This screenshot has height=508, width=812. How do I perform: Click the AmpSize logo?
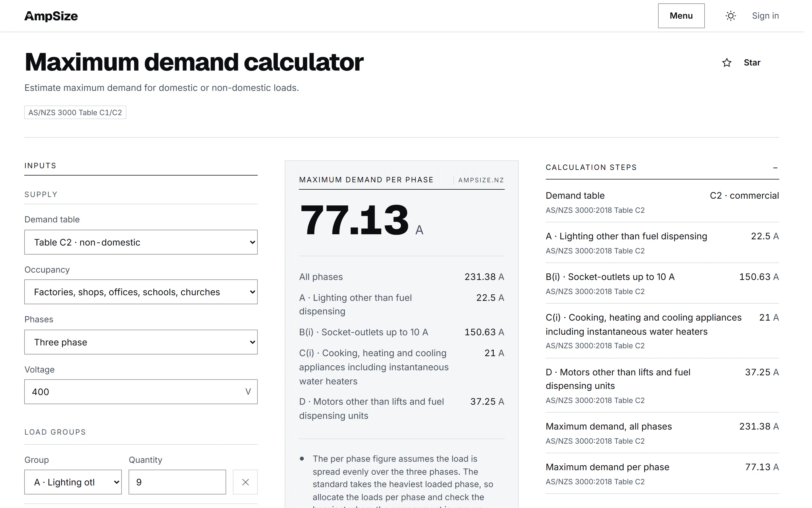click(51, 16)
